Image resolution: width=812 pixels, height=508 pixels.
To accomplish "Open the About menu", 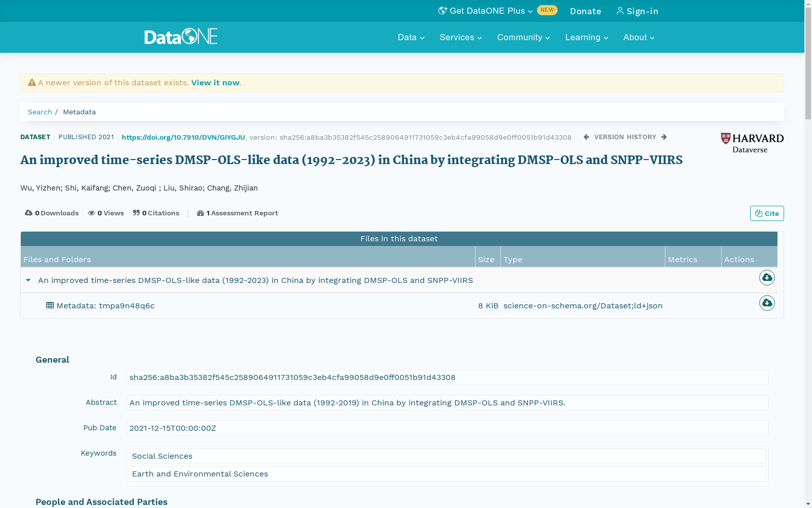I will point(639,37).
